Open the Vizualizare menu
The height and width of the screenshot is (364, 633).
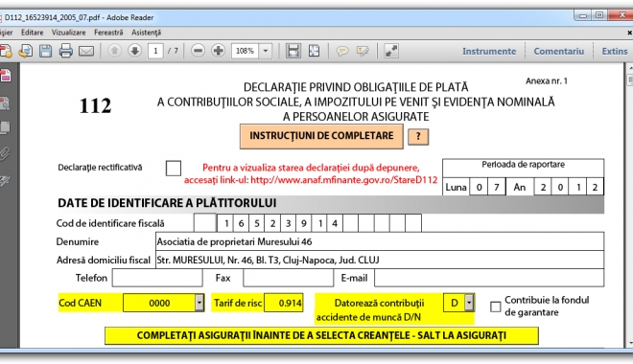(69, 33)
